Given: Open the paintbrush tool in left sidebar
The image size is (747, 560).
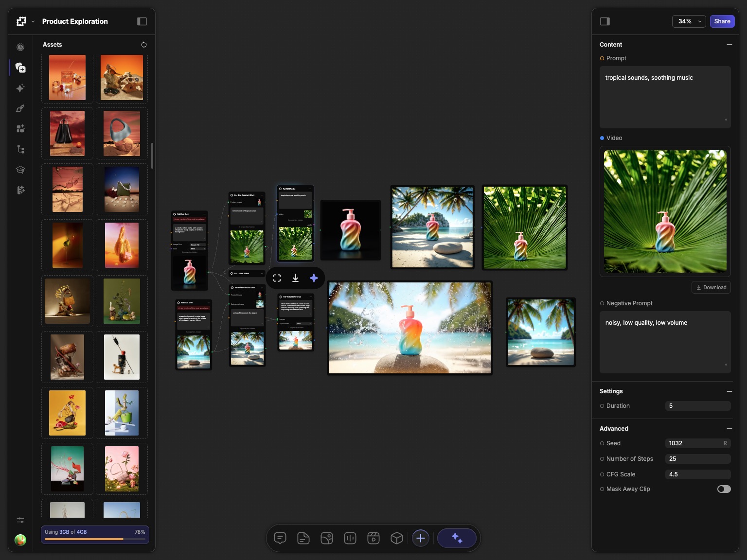Looking at the screenshot, I should click(20, 108).
